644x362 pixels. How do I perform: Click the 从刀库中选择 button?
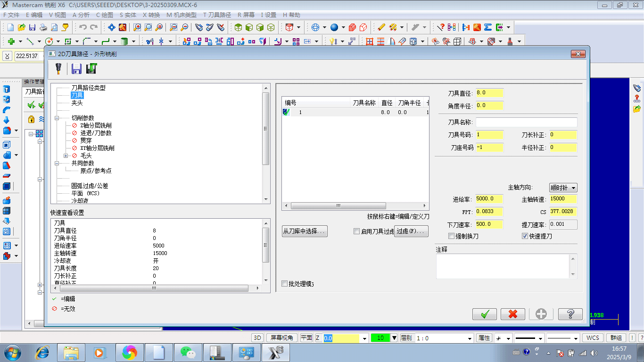coord(305,231)
